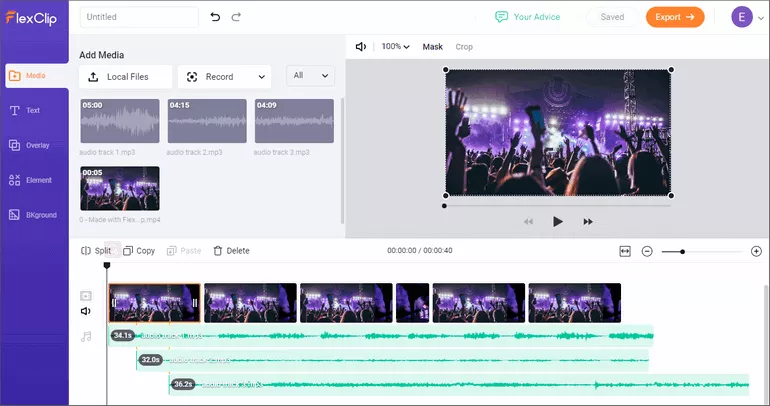Export the video project

[x=675, y=17]
